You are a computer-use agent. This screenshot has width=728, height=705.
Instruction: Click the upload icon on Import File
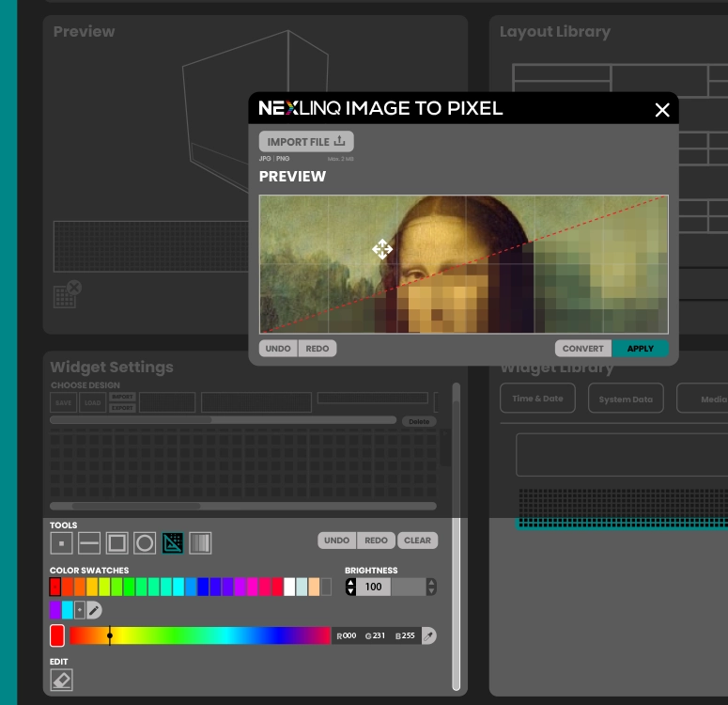(x=340, y=141)
